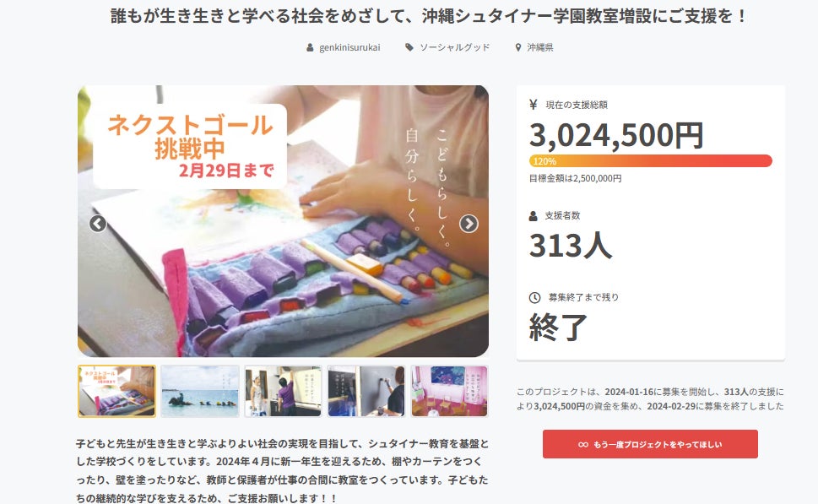The width and height of the screenshot is (818, 504).
Task: Click the yen icon next to 現在の支援総額
Action: coord(534,105)
